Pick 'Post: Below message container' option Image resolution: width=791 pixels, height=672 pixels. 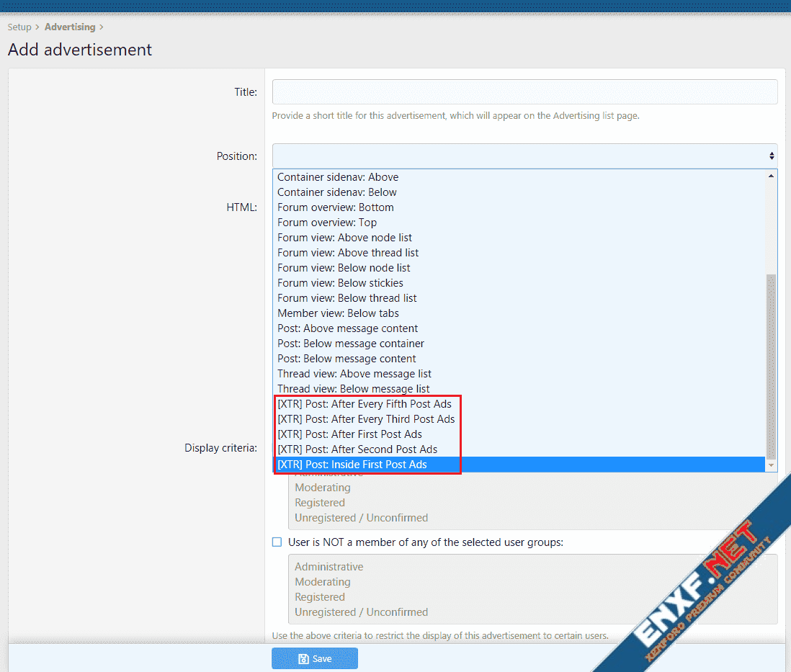351,344
